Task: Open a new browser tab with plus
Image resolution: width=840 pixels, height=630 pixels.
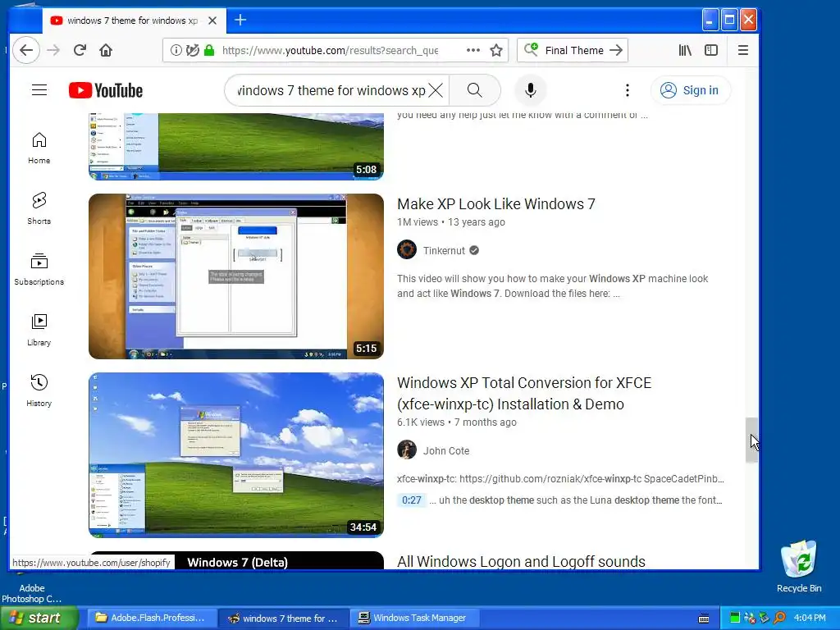Action: (x=240, y=21)
